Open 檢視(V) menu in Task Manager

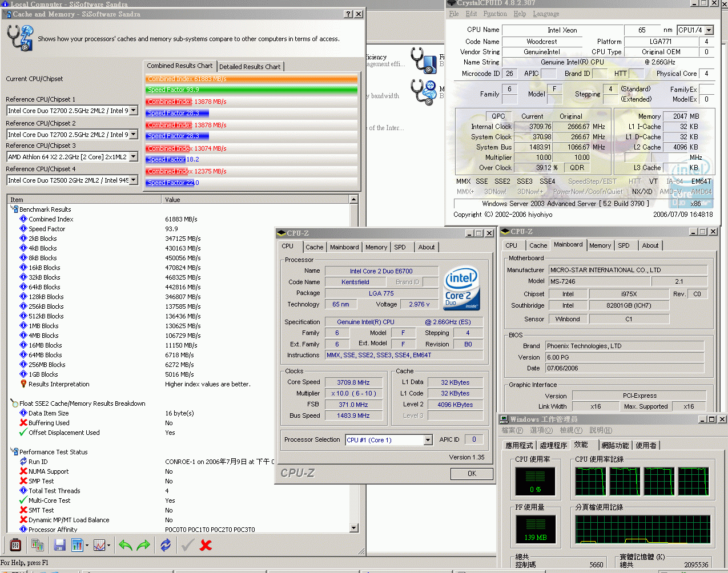point(571,430)
